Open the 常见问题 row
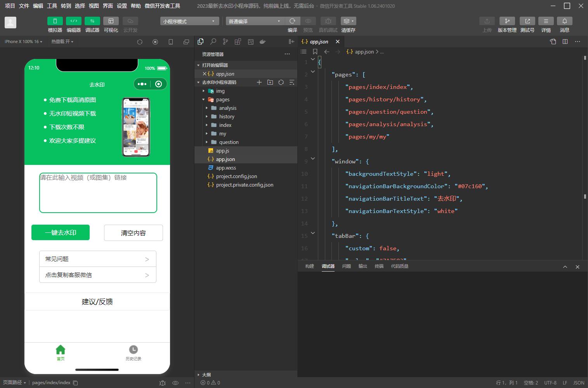Image resolution: width=588 pixels, height=388 pixels. click(x=98, y=259)
